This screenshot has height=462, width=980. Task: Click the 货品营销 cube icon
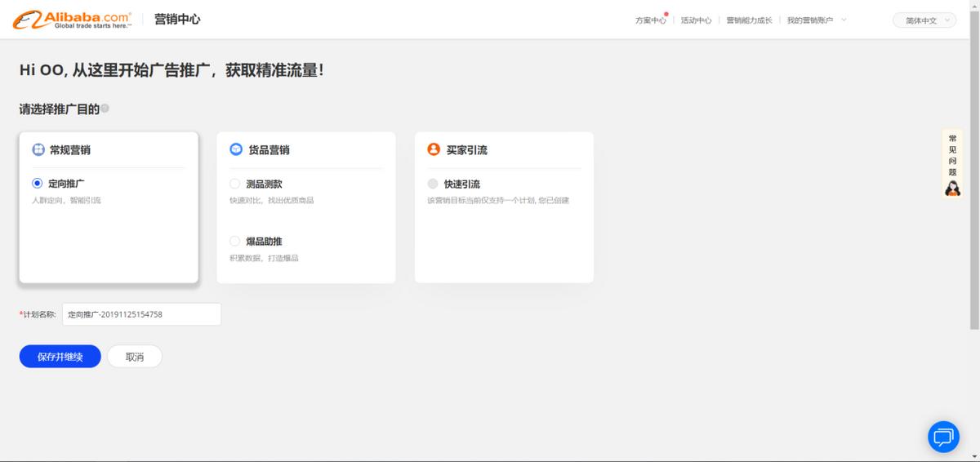click(x=236, y=149)
